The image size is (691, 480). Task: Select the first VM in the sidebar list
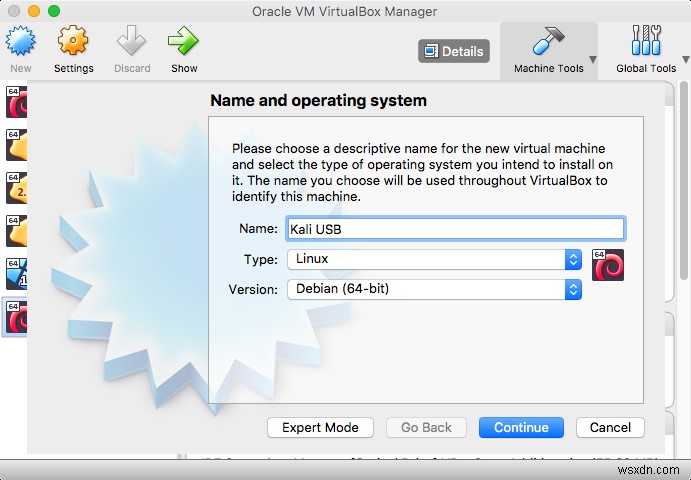(x=16, y=102)
